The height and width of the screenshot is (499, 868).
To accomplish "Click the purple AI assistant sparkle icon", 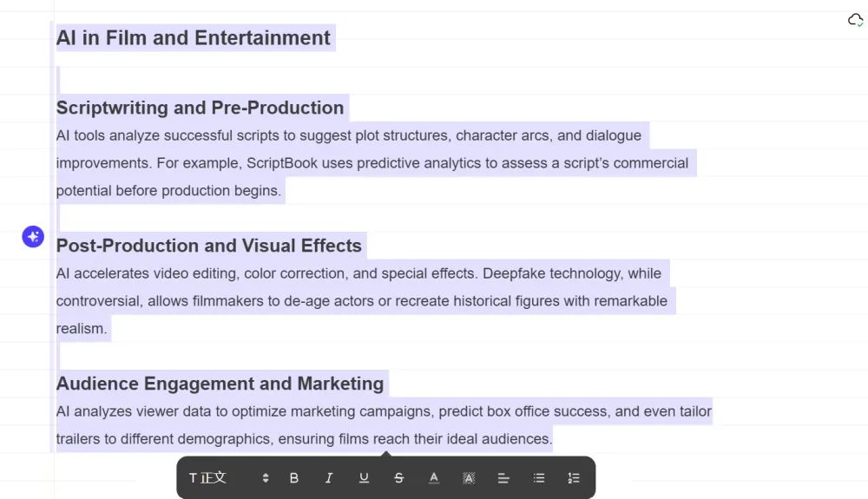I will (33, 236).
